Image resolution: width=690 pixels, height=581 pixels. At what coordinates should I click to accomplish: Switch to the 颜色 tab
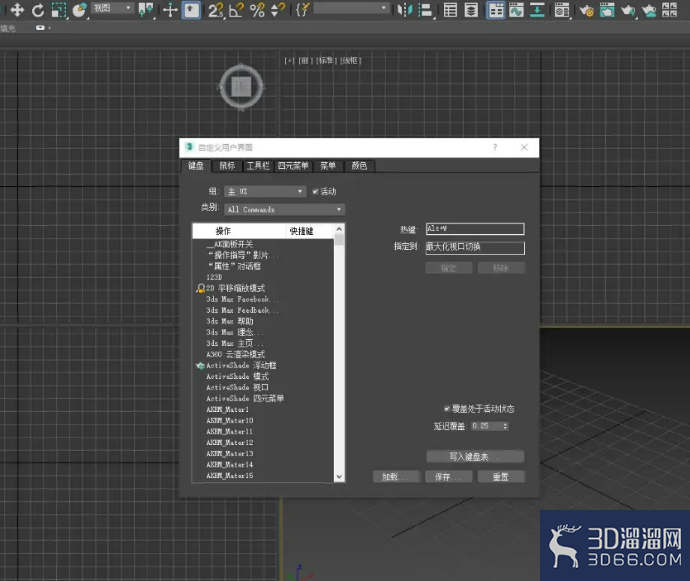[x=359, y=166]
